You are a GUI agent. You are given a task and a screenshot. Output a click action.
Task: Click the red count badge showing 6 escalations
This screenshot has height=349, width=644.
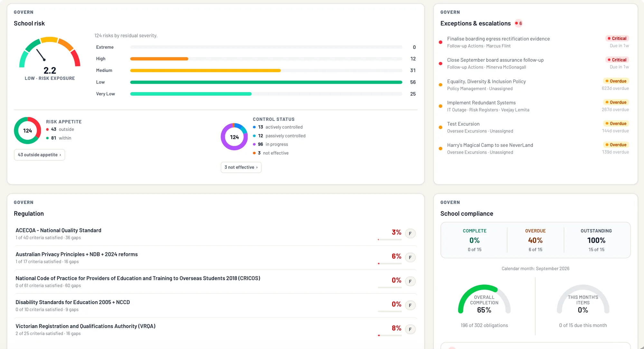point(518,23)
